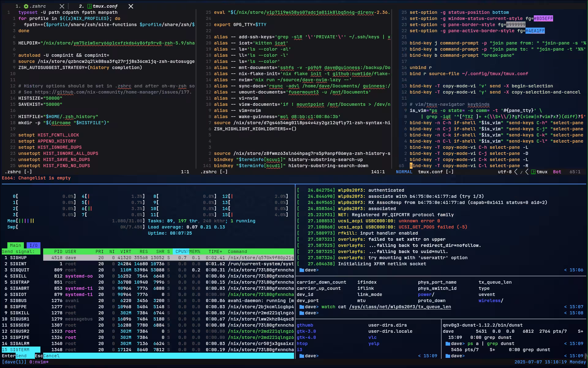The width and height of the screenshot is (588, 368).
Task: Click the 'bind r source-file' config line
Action: [x=469, y=74]
